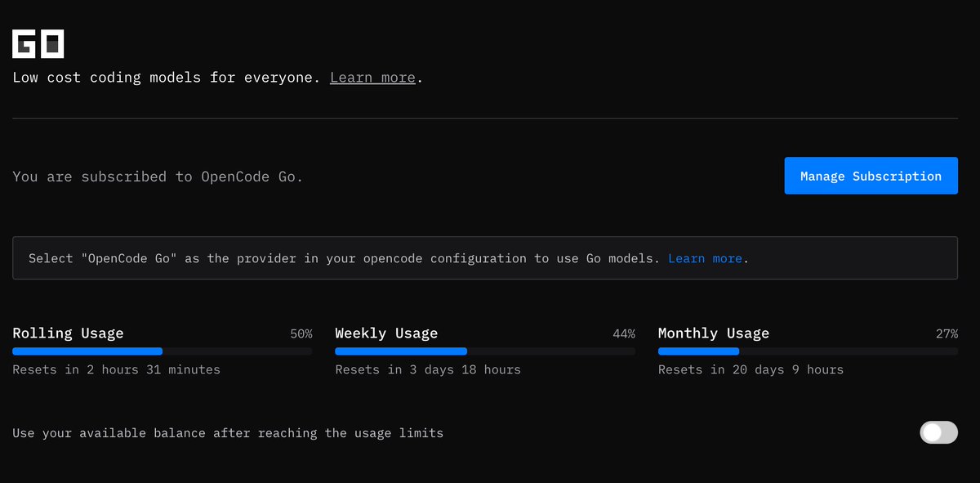Click the 44% weekly usage value
Image resolution: width=980 pixels, height=483 pixels.
(624, 334)
